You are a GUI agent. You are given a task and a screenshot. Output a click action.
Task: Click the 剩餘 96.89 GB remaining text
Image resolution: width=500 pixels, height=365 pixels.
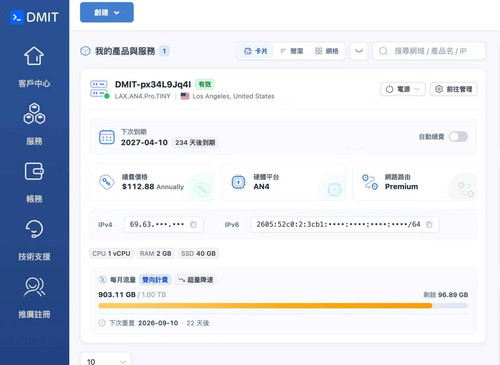click(446, 295)
